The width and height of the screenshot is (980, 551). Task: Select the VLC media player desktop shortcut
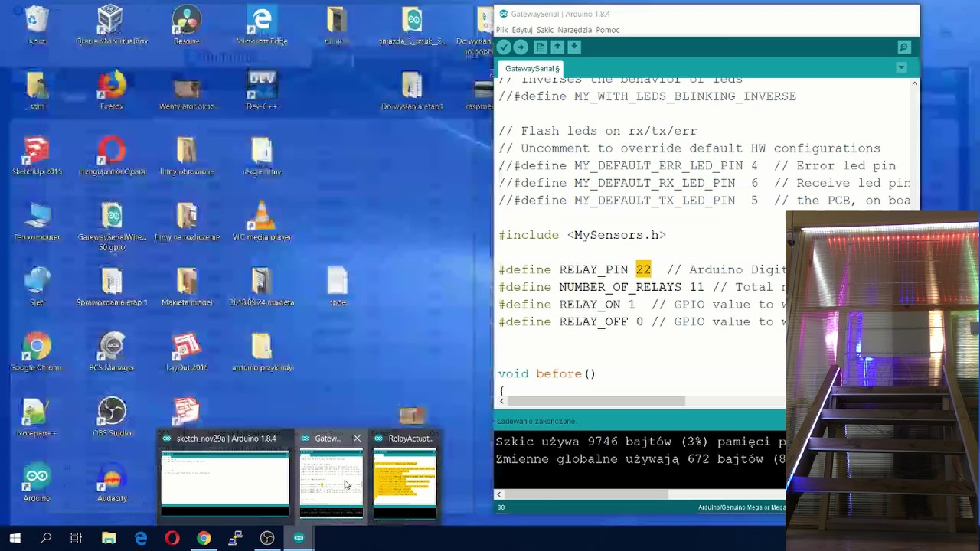coord(262,221)
